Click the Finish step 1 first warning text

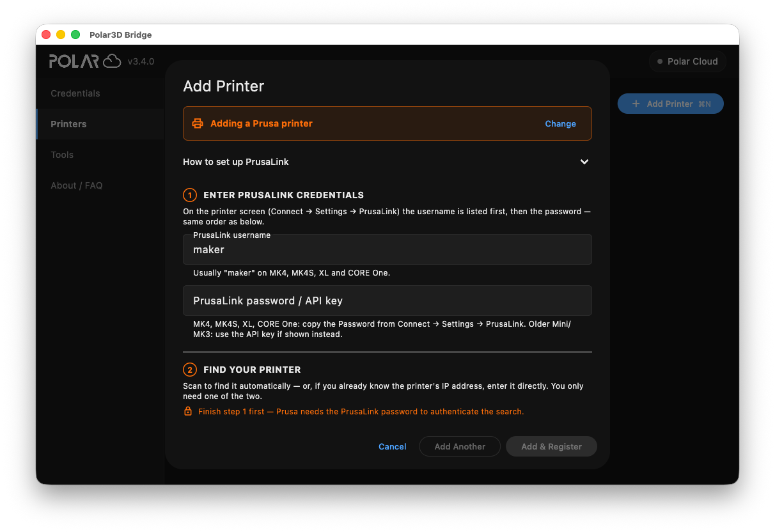tap(361, 411)
